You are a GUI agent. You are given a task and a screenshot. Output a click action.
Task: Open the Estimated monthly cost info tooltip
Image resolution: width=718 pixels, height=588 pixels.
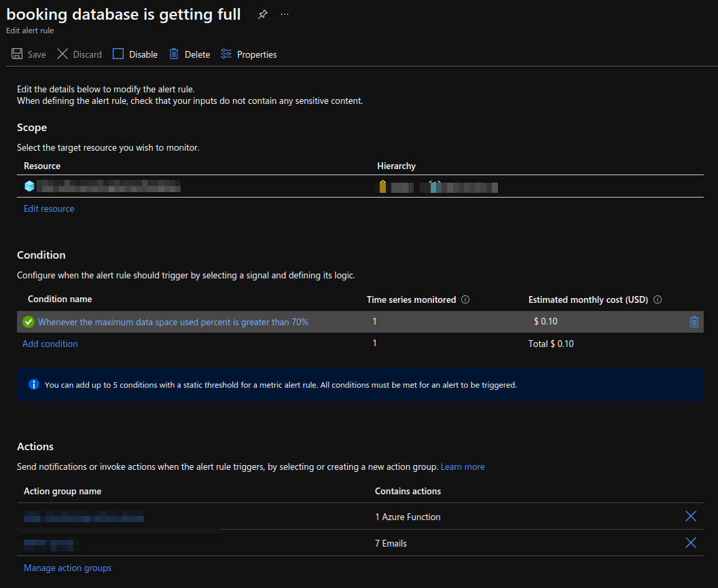click(x=657, y=299)
